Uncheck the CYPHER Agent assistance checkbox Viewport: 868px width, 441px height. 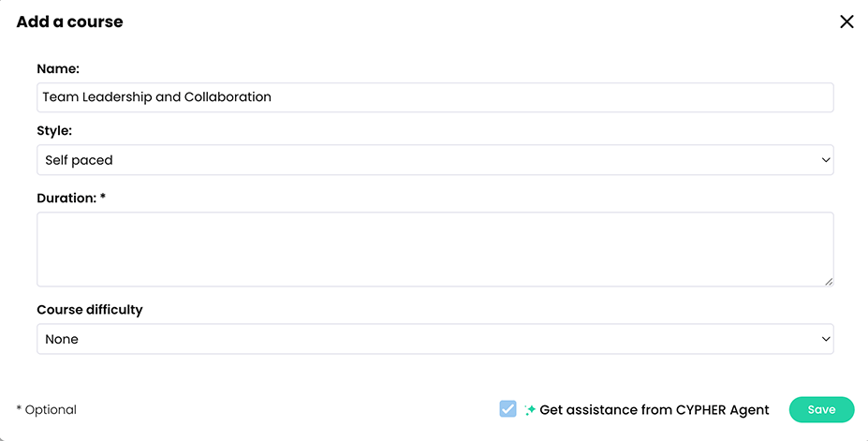coord(508,409)
